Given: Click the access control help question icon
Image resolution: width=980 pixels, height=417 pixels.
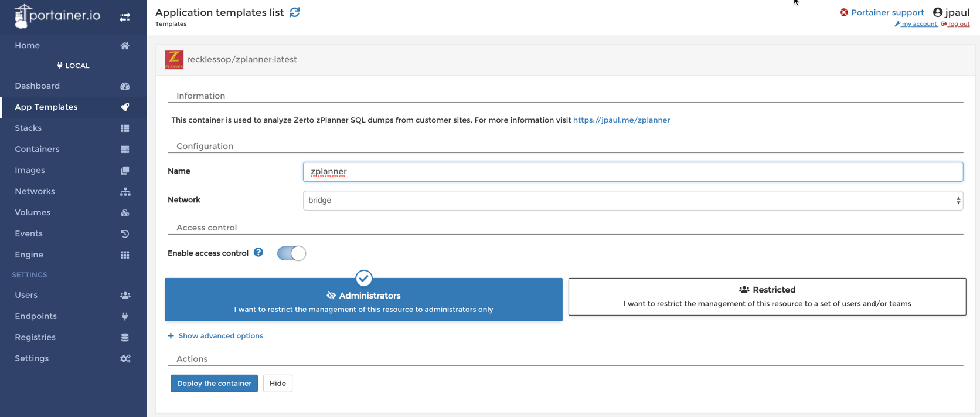Looking at the screenshot, I should (x=258, y=253).
